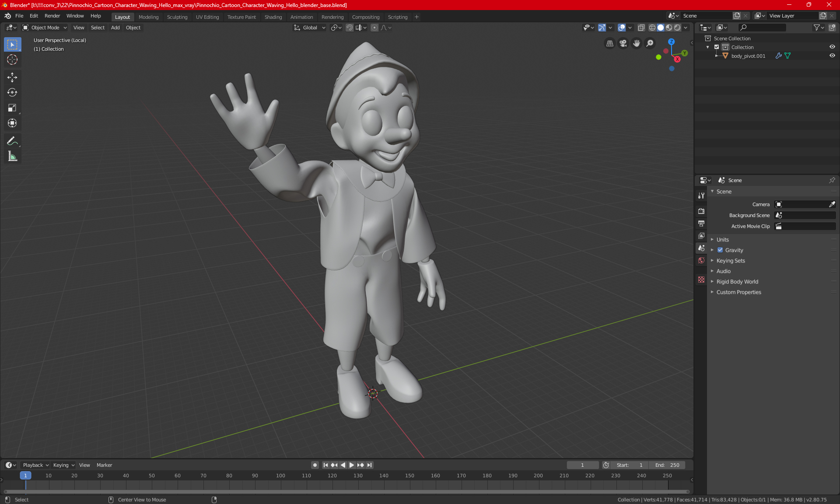The width and height of the screenshot is (840, 504).
Task: Click the outliner new collection icon
Action: click(832, 28)
